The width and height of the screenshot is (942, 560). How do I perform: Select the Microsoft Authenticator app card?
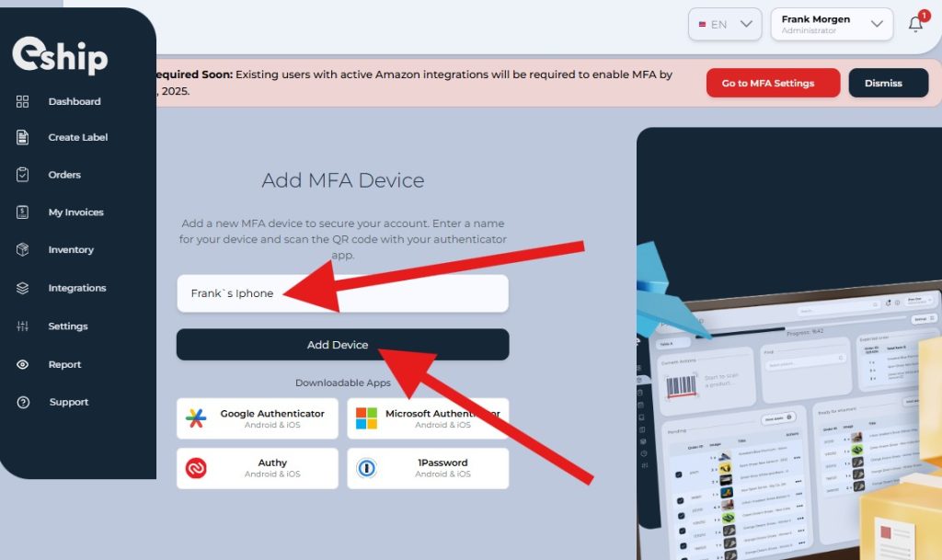(428, 418)
